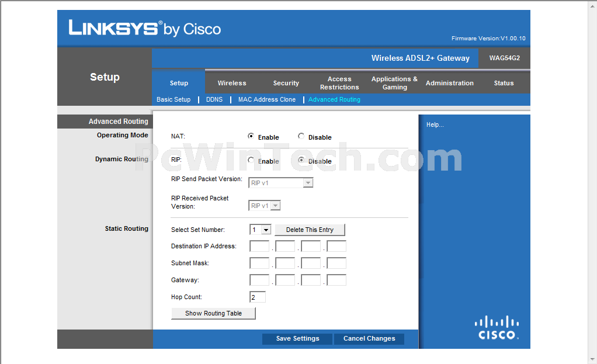Click the Dynamic Routing section label
The height and width of the screenshot is (364, 597).
point(122,159)
